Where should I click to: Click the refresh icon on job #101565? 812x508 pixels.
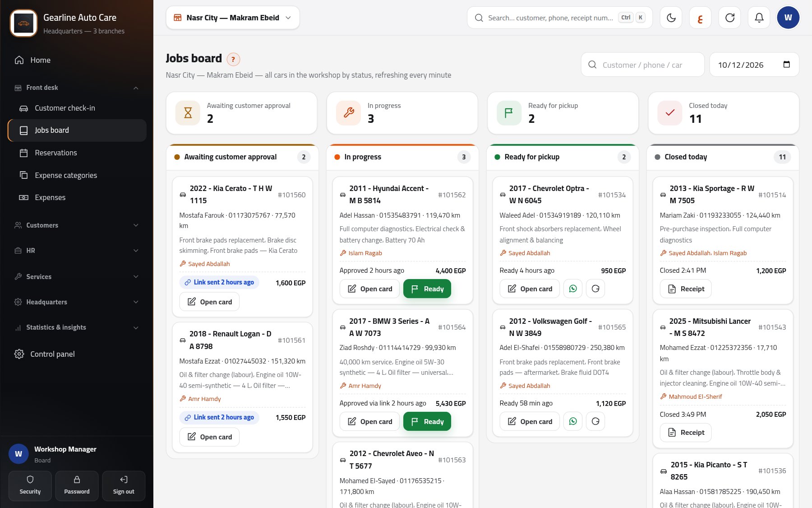pyautogui.click(x=595, y=421)
